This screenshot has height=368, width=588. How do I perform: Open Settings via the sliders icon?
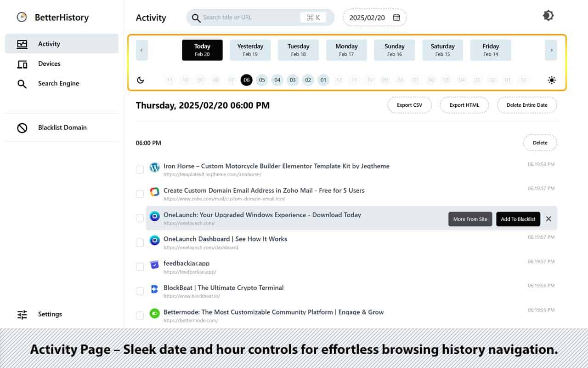tap(22, 314)
